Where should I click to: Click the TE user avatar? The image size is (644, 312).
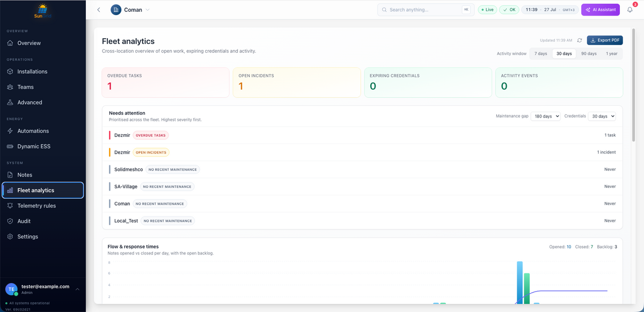tap(11, 289)
